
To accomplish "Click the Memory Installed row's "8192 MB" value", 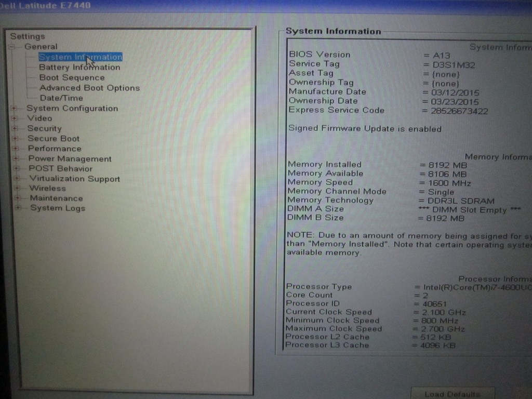I will pos(447,165).
